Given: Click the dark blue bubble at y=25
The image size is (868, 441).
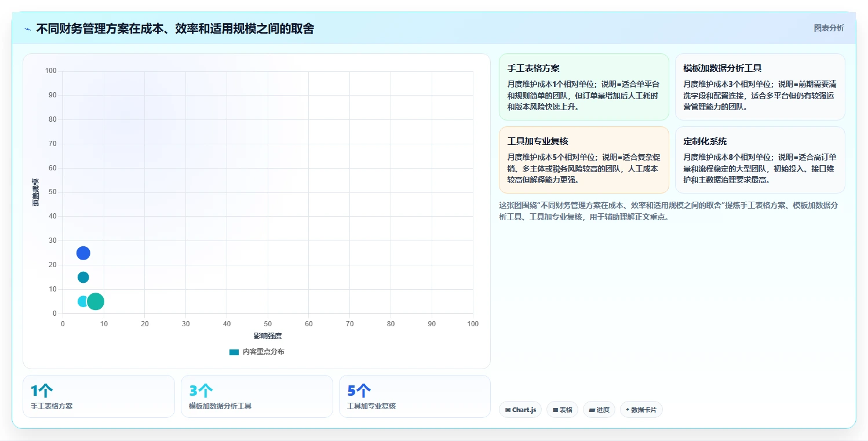Looking at the screenshot, I should 83,253.
